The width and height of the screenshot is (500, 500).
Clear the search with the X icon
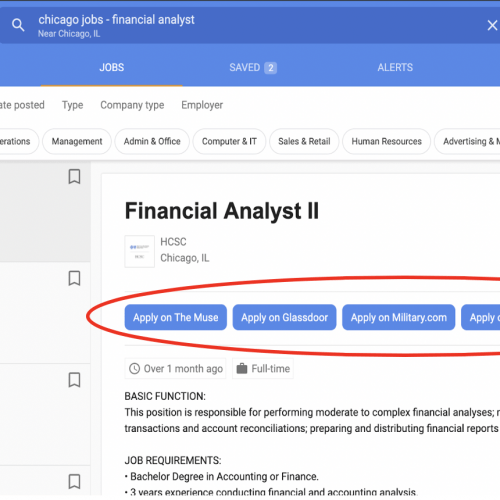(492, 25)
